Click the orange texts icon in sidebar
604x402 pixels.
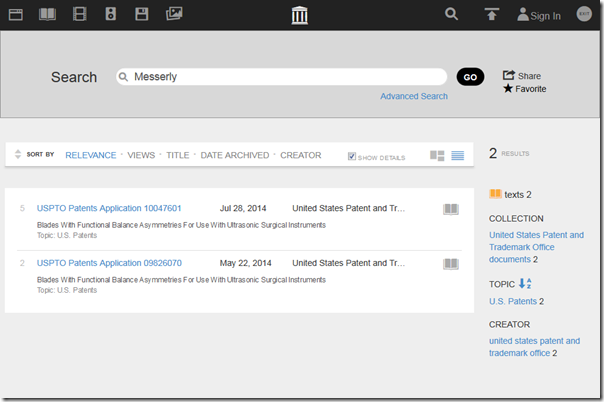(495, 194)
